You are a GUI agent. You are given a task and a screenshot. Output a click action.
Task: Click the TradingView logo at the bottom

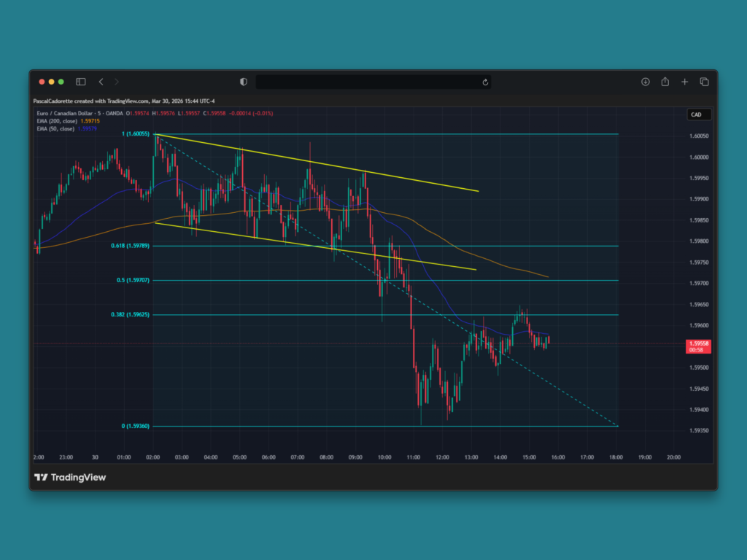40,477
